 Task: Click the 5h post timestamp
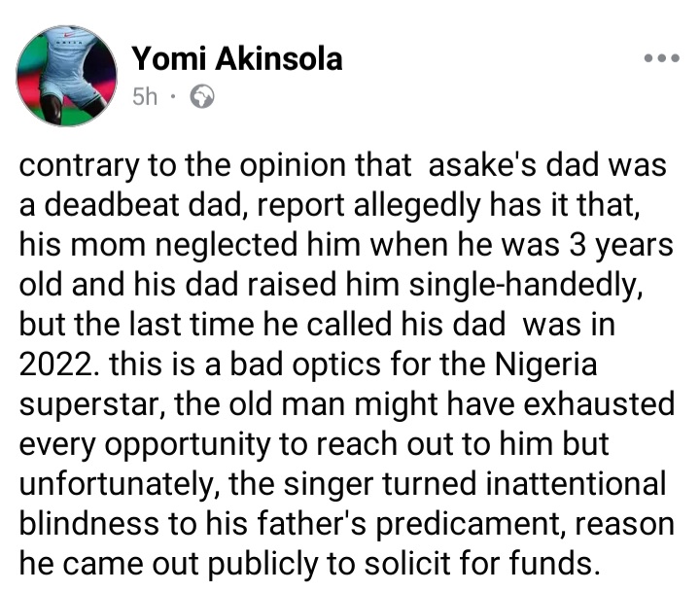[x=144, y=97]
